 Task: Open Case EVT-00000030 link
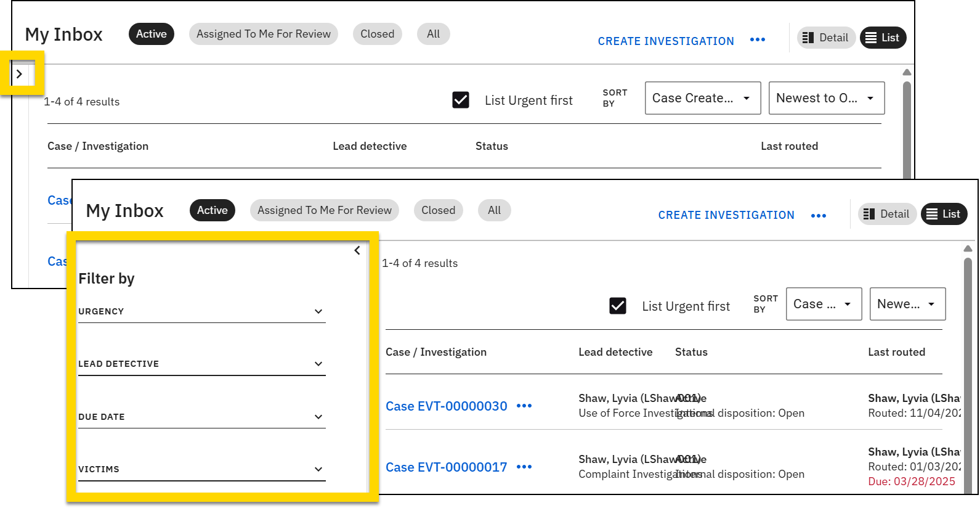coord(447,406)
